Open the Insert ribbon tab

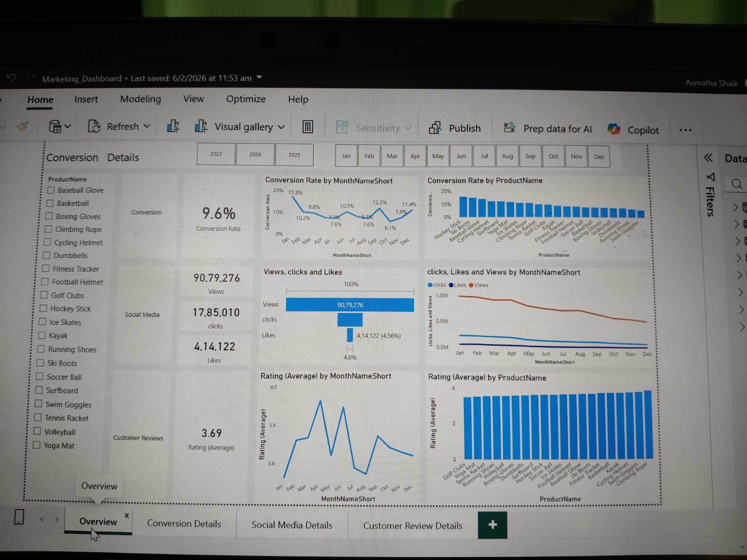coord(86,99)
